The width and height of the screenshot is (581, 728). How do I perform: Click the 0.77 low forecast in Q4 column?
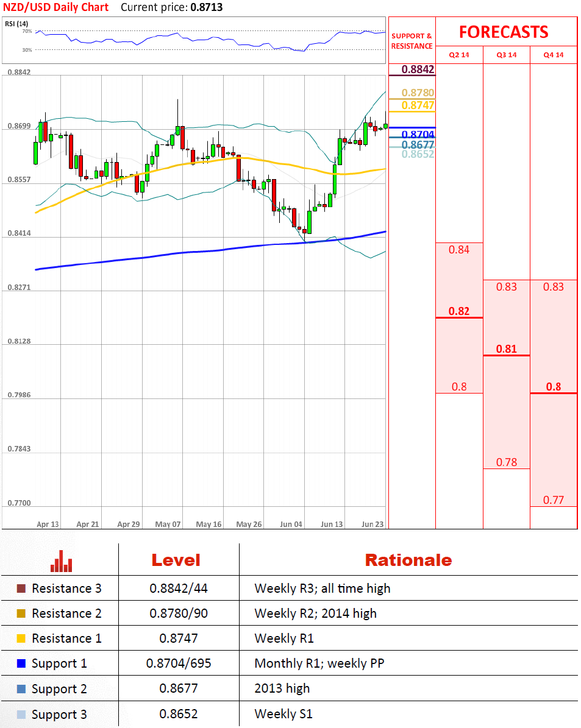pos(554,500)
